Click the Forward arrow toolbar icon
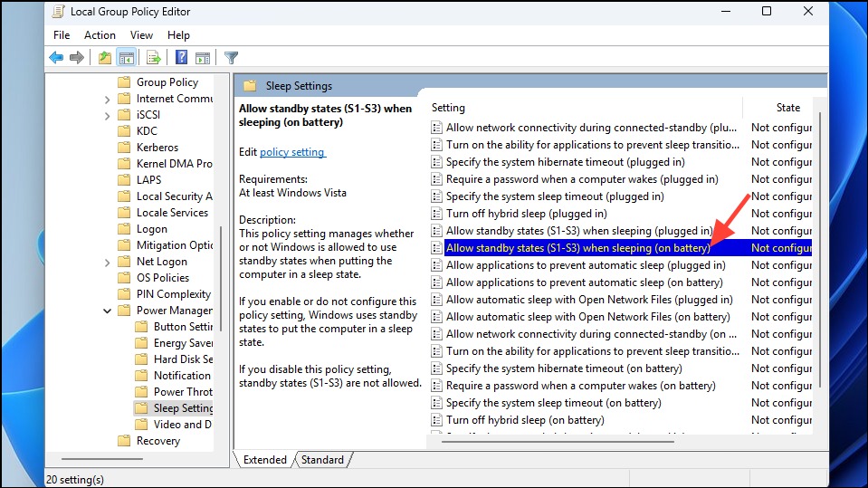This screenshot has width=868, height=488. (77, 58)
